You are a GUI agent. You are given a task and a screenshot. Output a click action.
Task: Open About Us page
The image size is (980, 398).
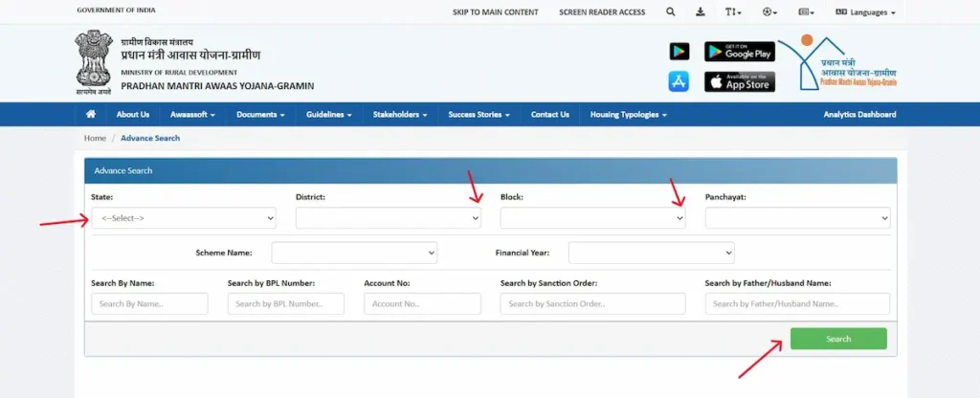pyautogui.click(x=132, y=115)
